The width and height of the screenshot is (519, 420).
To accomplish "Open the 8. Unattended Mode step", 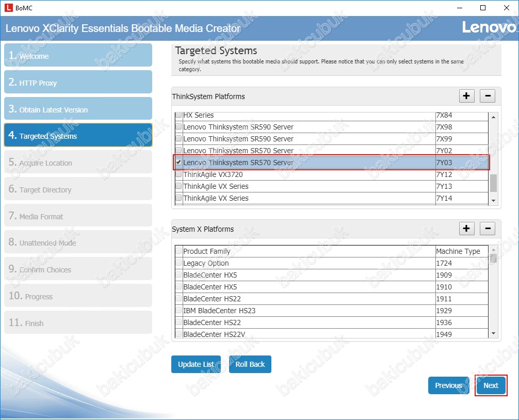I will (x=78, y=242).
